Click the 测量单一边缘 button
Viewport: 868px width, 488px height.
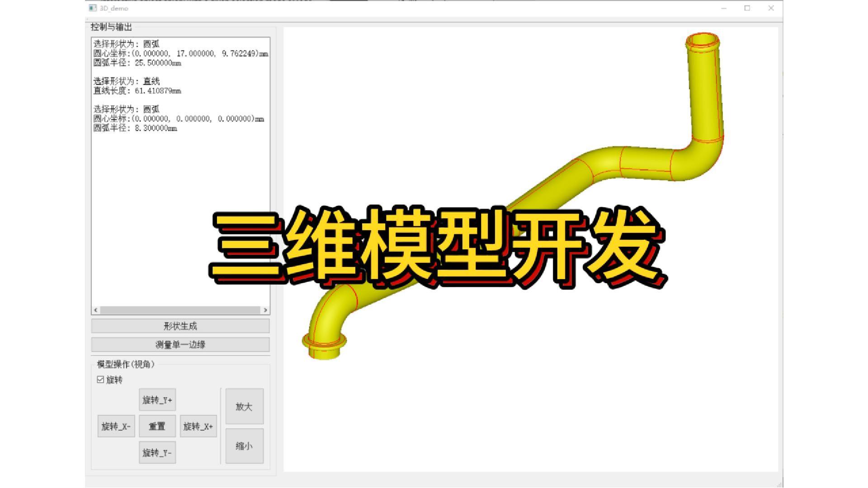180,345
